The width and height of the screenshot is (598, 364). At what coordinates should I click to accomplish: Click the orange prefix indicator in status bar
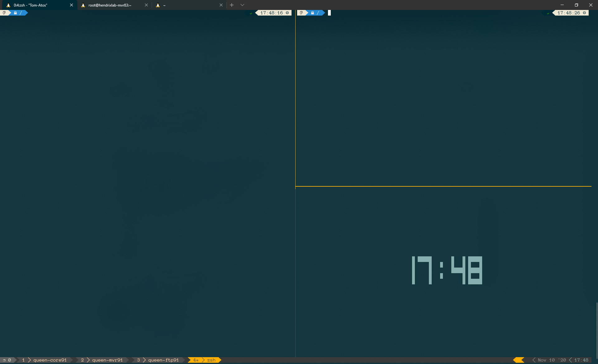[x=519, y=360]
